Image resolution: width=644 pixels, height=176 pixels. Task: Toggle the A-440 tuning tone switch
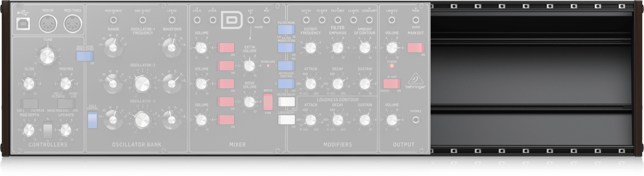[x=392, y=84]
